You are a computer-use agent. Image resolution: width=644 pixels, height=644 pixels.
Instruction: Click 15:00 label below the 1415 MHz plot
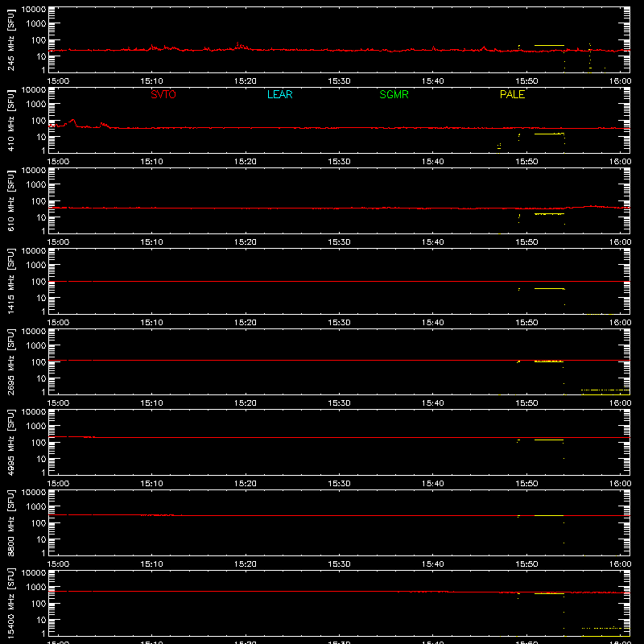pyautogui.click(x=58, y=323)
